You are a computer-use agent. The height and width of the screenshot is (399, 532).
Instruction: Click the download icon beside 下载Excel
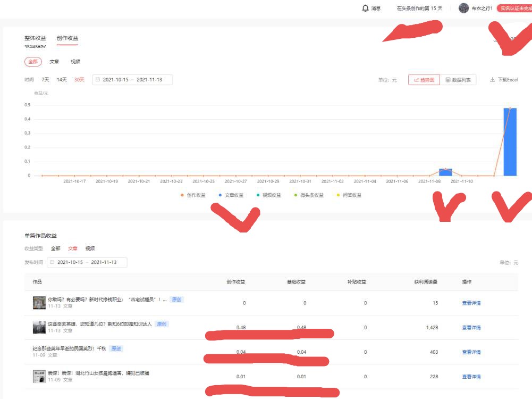click(x=492, y=80)
